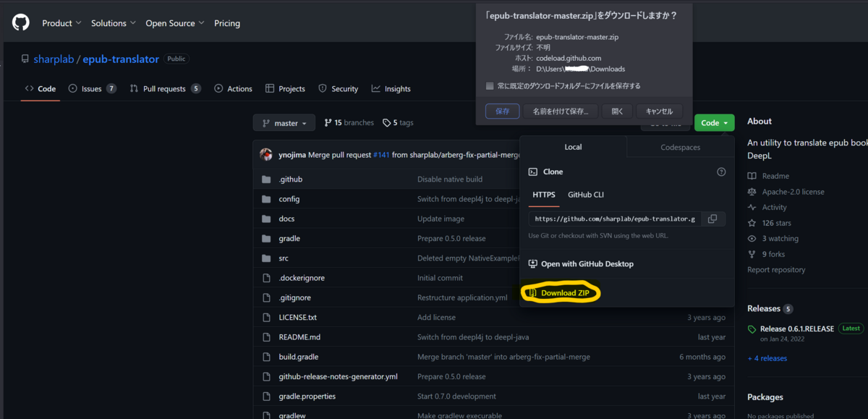Viewport: 868px width, 419px height.
Task: Expand the Solutions menu
Action: tap(113, 23)
